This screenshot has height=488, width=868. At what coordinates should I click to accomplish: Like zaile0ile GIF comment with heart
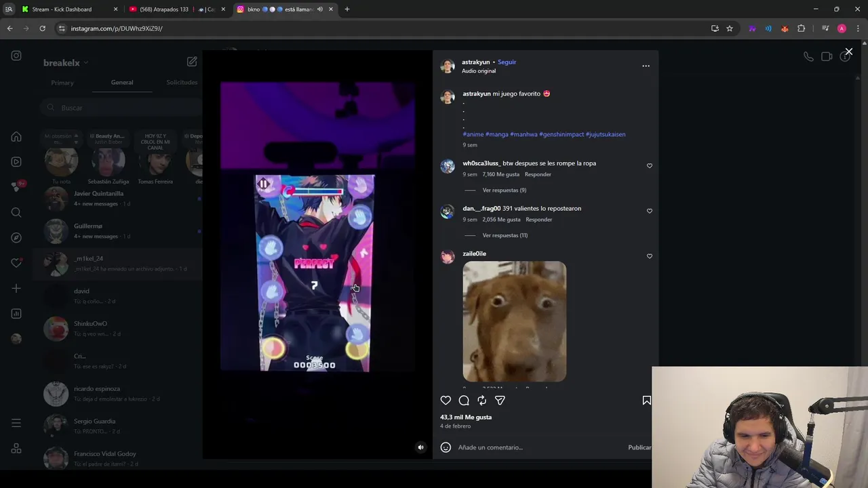point(649,256)
